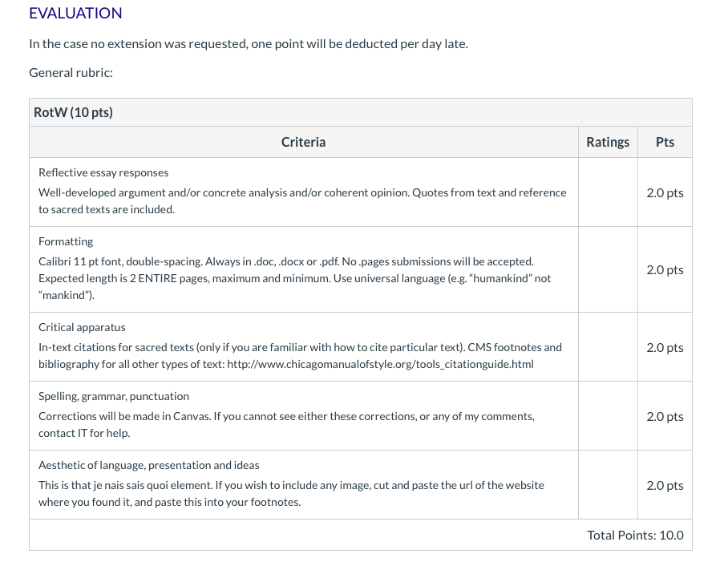The height and width of the screenshot is (566, 728).
Task: Select the Reflective essay responses criterion
Action: point(103,172)
